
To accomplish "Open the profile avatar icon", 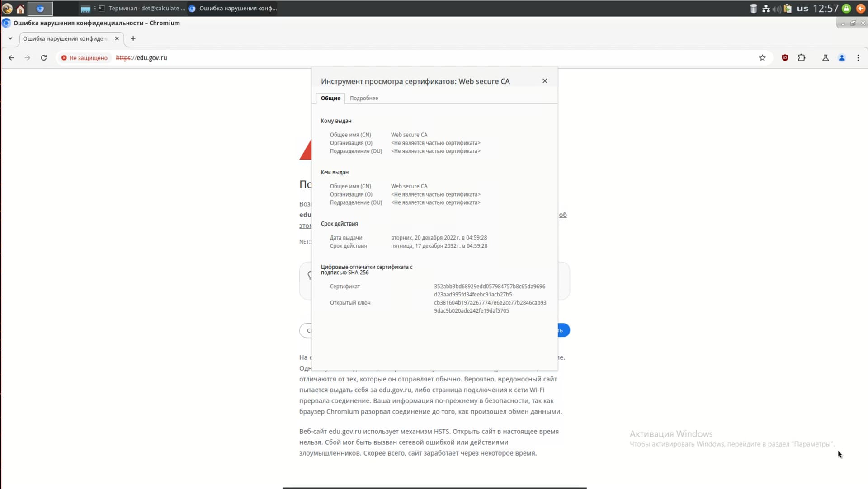I will click(842, 58).
